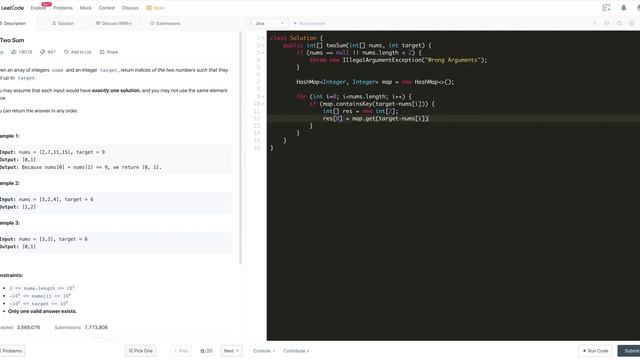Open the Discuss top navigation item

[130, 8]
